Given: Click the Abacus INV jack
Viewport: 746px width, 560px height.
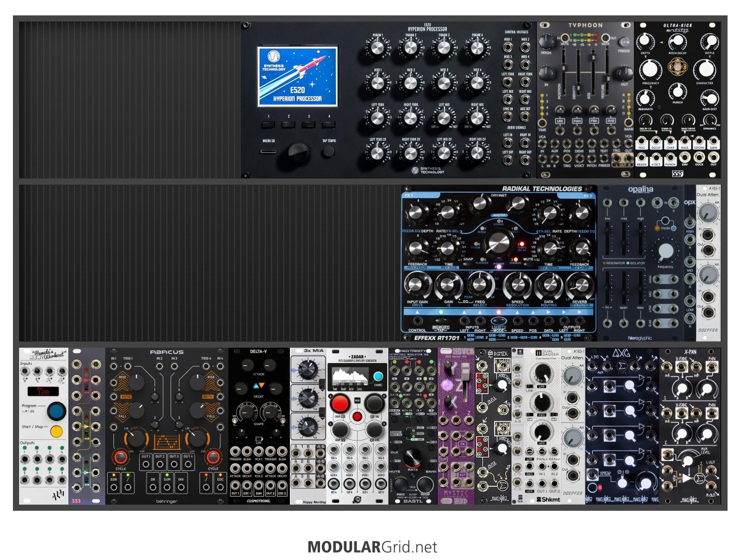Looking at the screenshot, I should tap(182, 488).
